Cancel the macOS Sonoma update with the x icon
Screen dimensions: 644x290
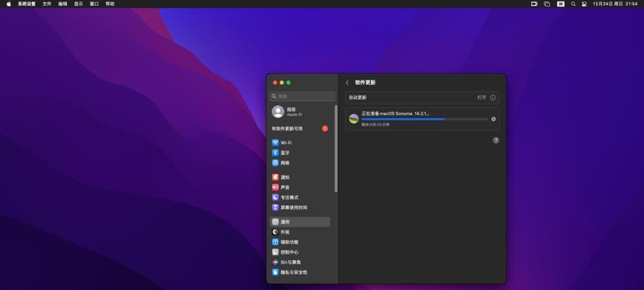[493, 119]
